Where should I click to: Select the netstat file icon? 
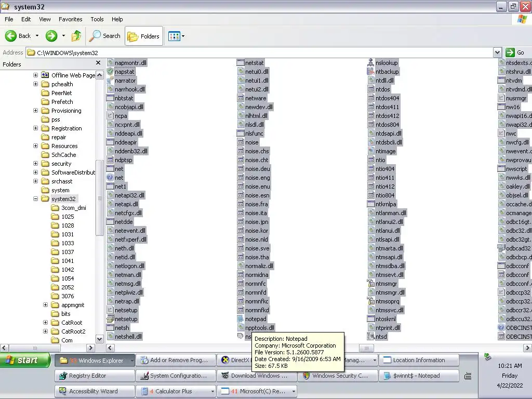click(x=240, y=63)
